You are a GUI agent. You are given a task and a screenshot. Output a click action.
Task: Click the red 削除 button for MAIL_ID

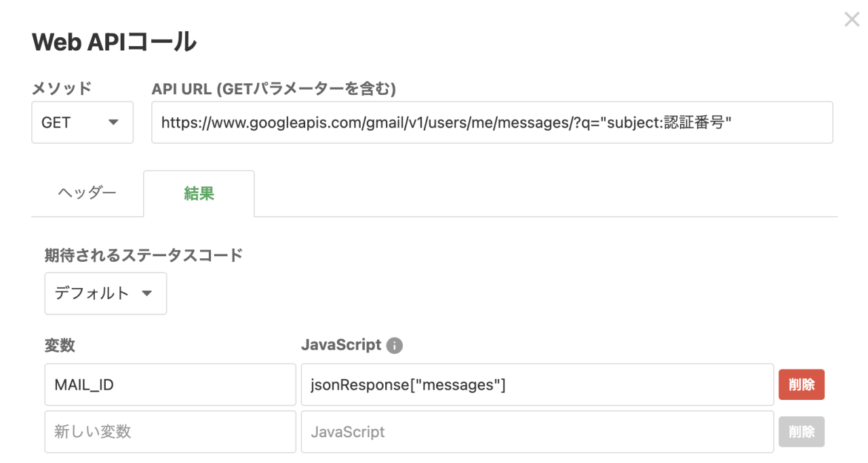802,384
